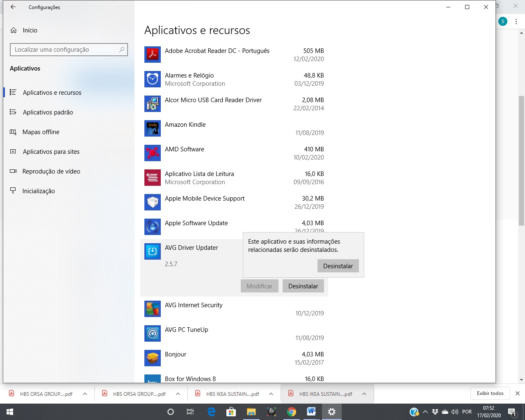Click the Amazon Kindle app icon
Image resolution: width=525 pixels, height=420 pixels.
click(x=153, y=128)
